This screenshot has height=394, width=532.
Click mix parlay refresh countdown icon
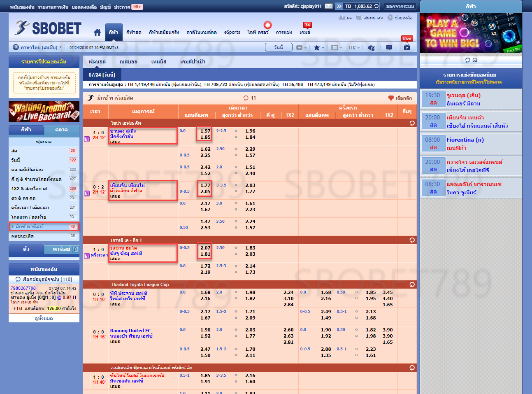pos(246,98)
